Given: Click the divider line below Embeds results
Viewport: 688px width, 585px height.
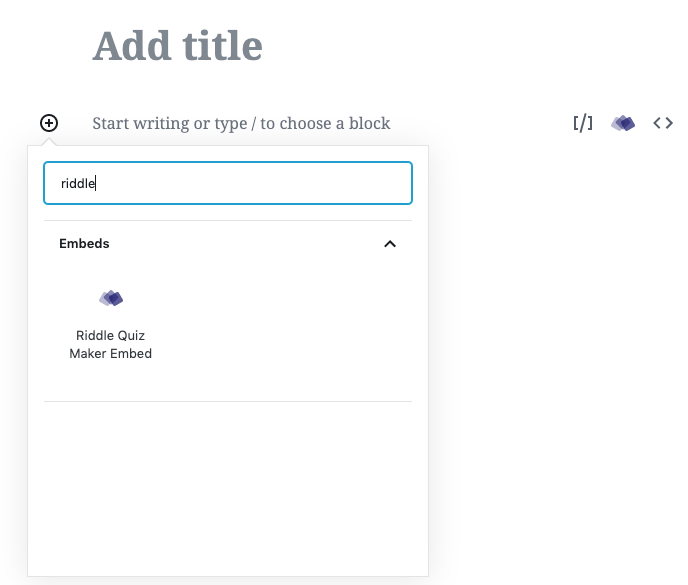Looking at the screenshot, I should [228, 401].
